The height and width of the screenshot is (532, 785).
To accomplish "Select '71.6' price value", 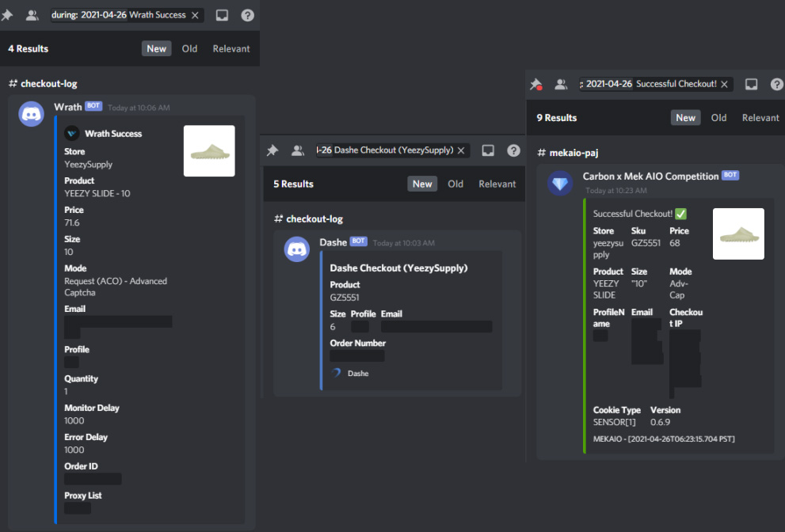I will coord(71,222).
